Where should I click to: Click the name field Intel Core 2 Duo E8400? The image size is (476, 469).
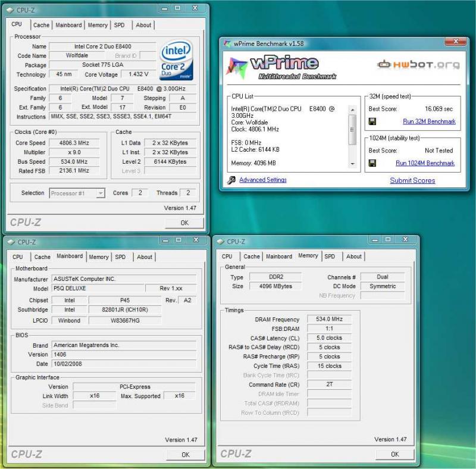tap(102, 46)
